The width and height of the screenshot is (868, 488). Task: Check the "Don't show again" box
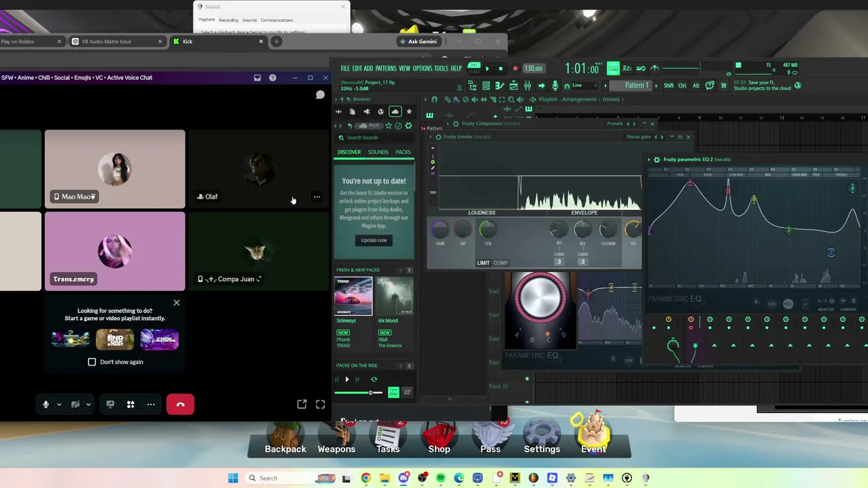point(92,362)
